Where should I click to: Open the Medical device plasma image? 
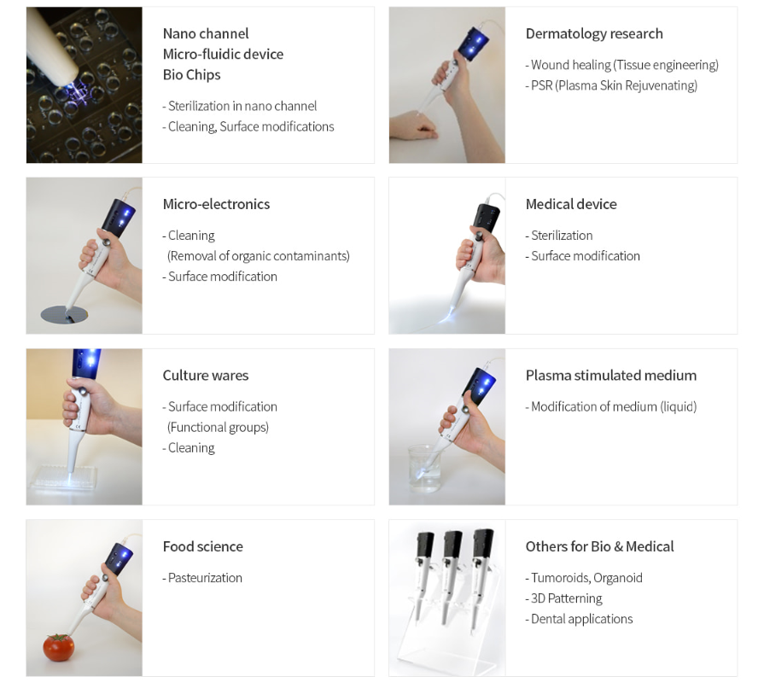(446, 256)
